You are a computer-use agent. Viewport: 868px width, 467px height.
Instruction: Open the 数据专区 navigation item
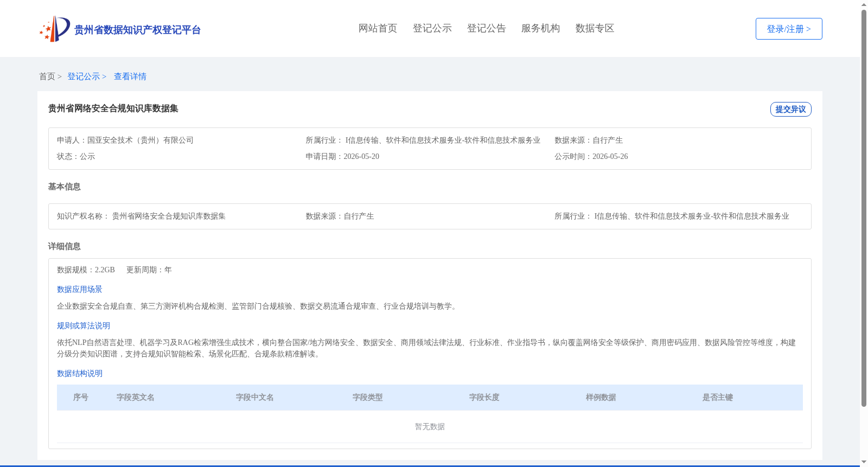[x=595, y=28]
